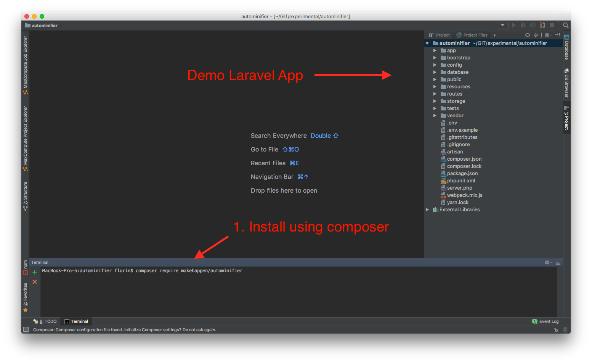
Task: Show more project view tabs arrow
Action: 495,35
